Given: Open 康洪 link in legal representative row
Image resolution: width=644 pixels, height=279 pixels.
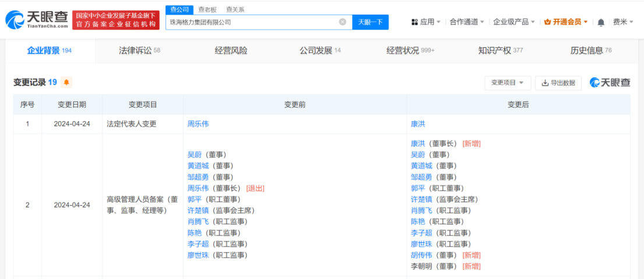Looking at the screenshot, I should click(x=418, y=124).
